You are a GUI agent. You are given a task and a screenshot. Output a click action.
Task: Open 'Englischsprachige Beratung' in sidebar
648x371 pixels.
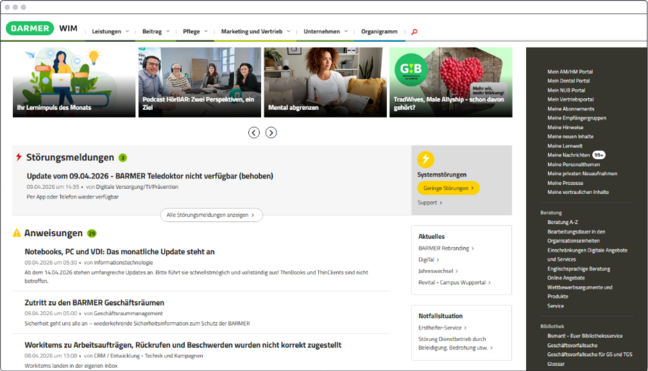point(579,269)
